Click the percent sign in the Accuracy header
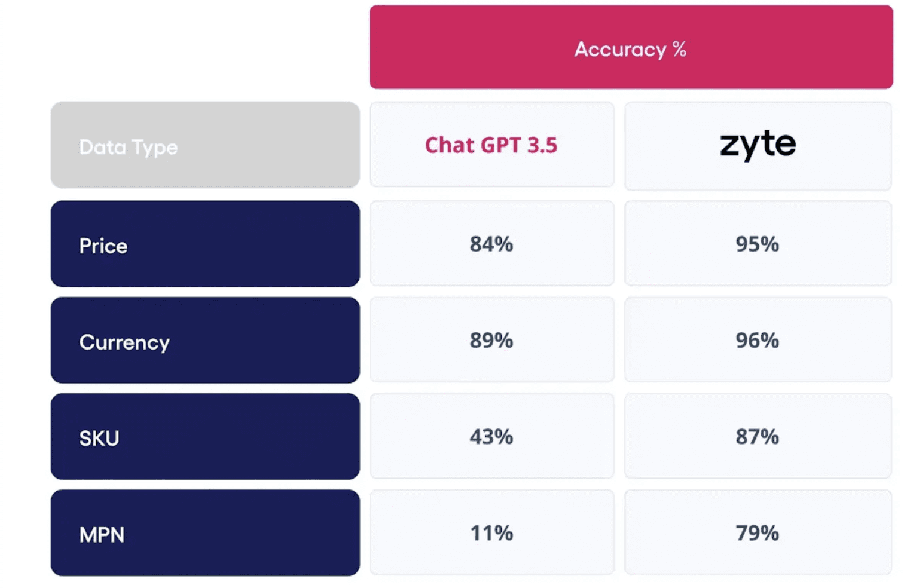 click(679, 49)
